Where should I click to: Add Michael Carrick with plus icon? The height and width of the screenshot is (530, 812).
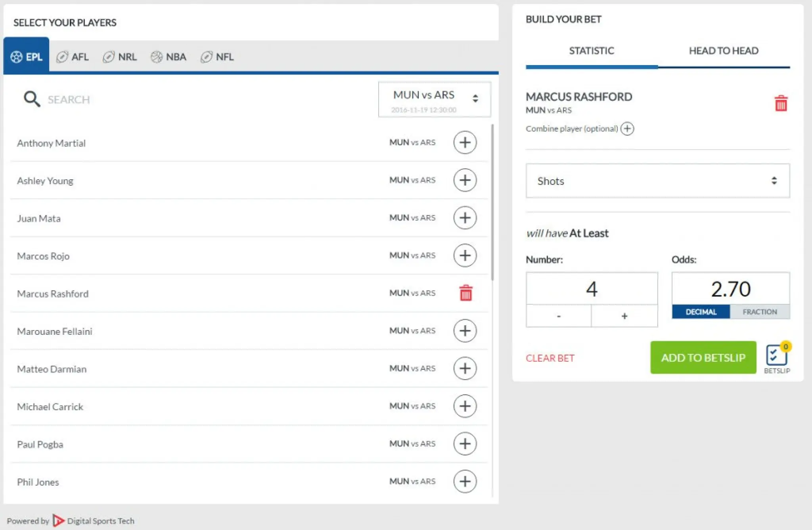(465, 406)
